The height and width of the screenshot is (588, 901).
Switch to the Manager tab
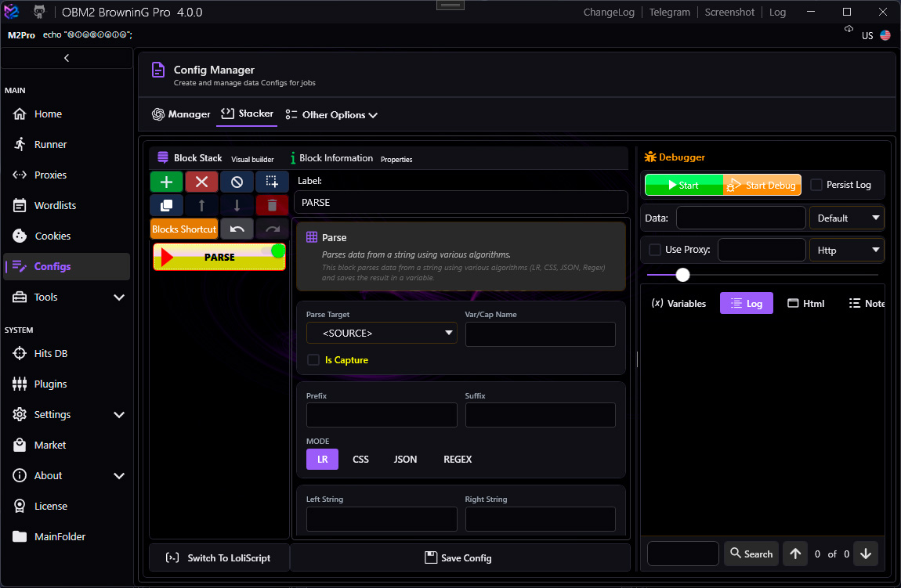coord(181,114)
